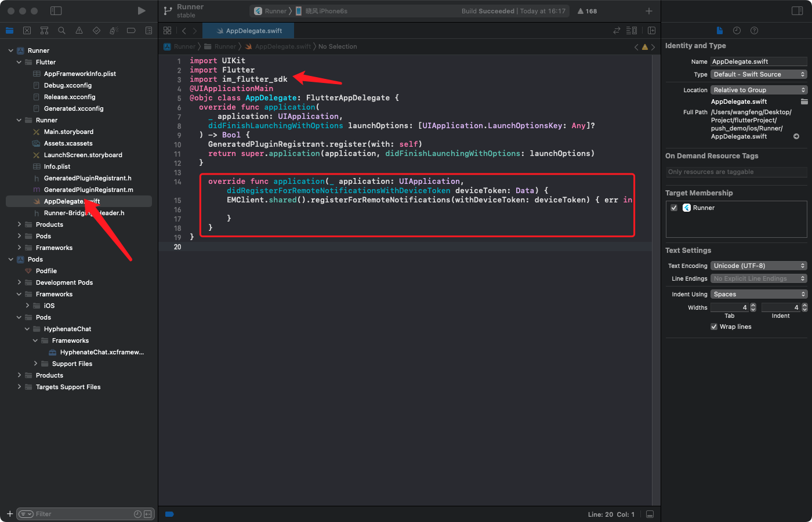Toggle source-controlled files filter
The height and width of the screenshot is (522, 812).
click(x=147, y=514)
